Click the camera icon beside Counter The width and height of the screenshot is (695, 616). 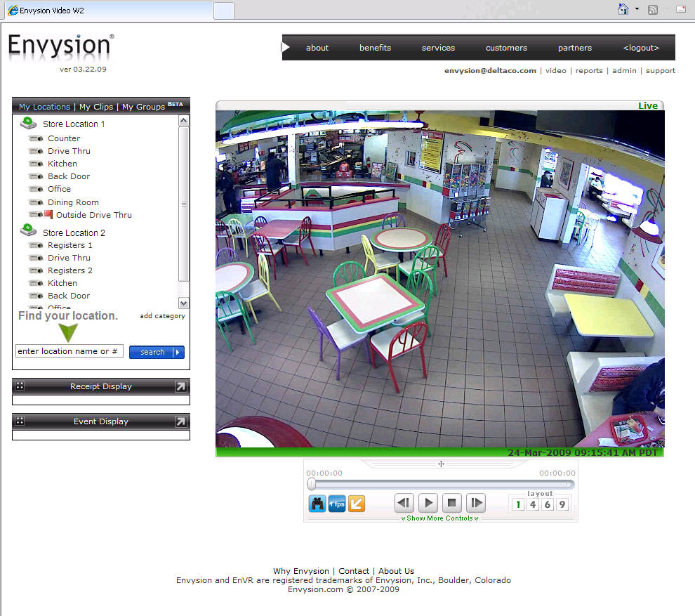pos(36,138)
